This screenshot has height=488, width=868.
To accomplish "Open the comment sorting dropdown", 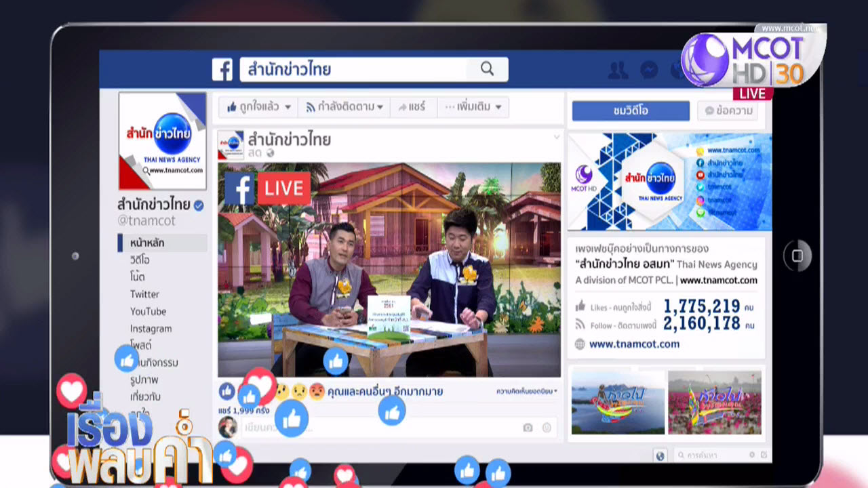I will coord(526,391).
